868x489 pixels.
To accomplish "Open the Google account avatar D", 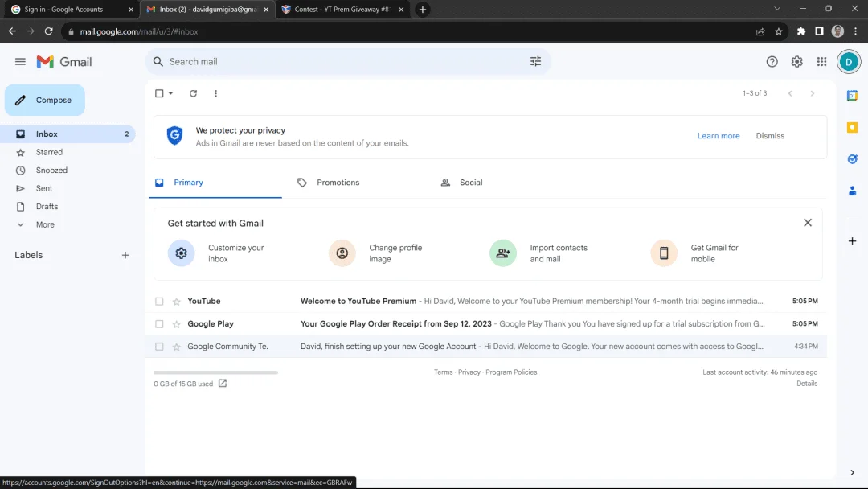I will click(x=849, y=61).
